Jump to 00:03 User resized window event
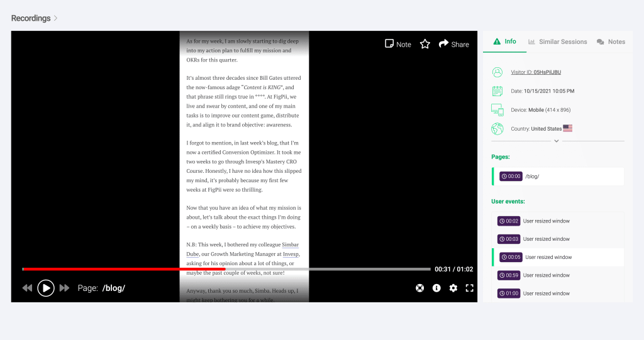The height and width of the screenshot is (340, 644). (558, 239)
